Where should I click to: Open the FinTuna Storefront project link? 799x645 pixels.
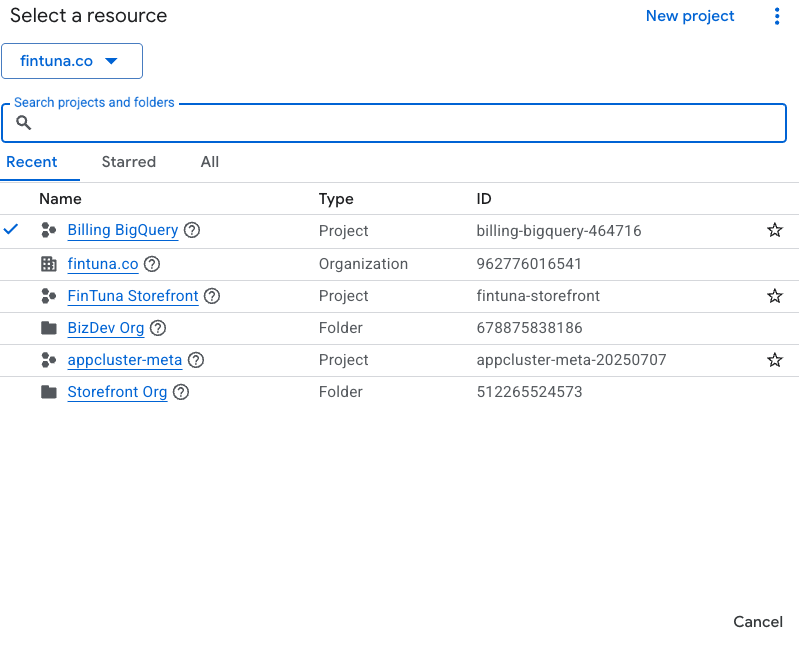tap(133, 296)
